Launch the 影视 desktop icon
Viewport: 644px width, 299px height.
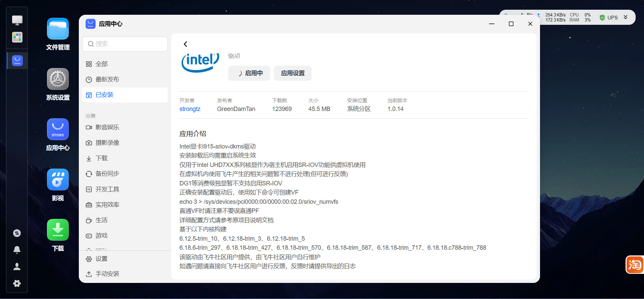tap(58, 180)
